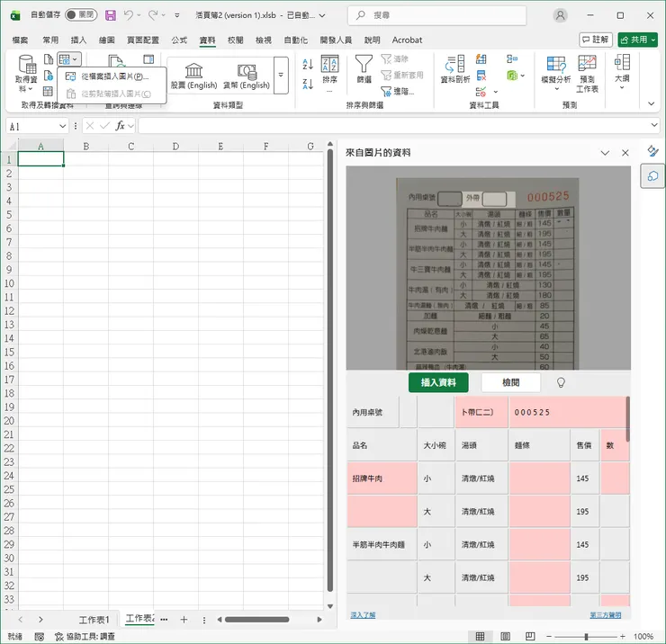Viewport: 666px width, 644px height.
Task: Click the Data Validation icon
Action: [x=481, y=92]
